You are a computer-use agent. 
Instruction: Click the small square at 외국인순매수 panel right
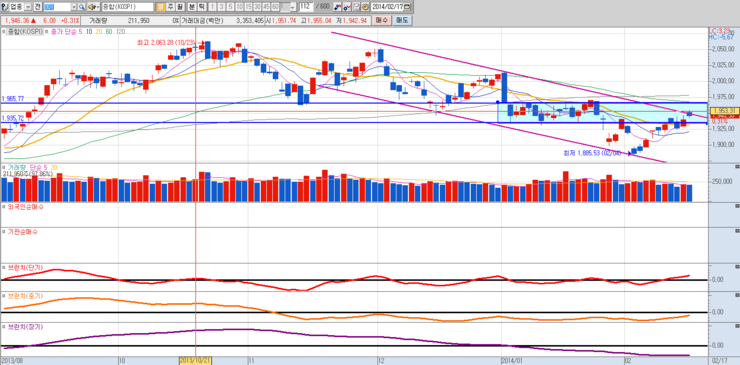[x=738, y=206]
